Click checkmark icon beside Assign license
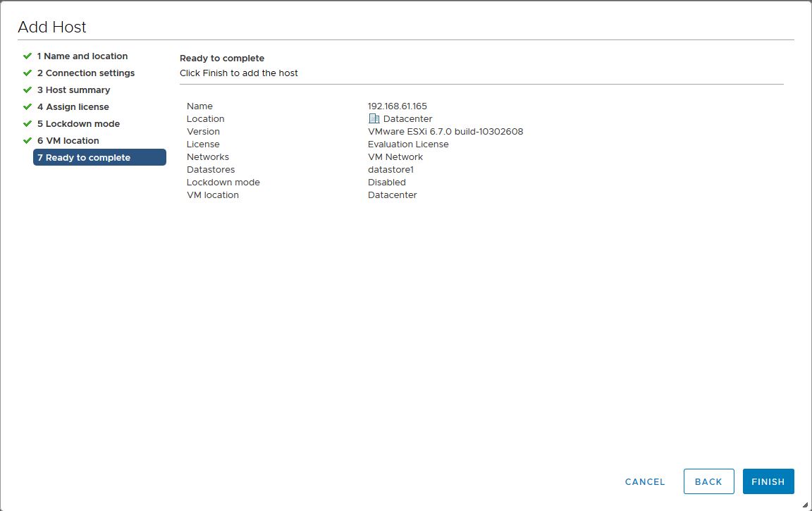Image resolution: width=812 pixels, height=511 pixels. (x=27, y=106)
